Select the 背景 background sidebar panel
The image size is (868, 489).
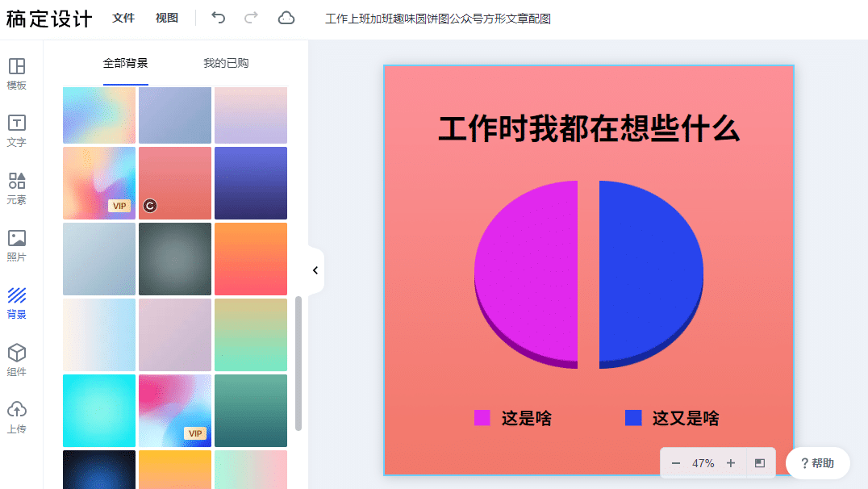click(x=17, y=303)
